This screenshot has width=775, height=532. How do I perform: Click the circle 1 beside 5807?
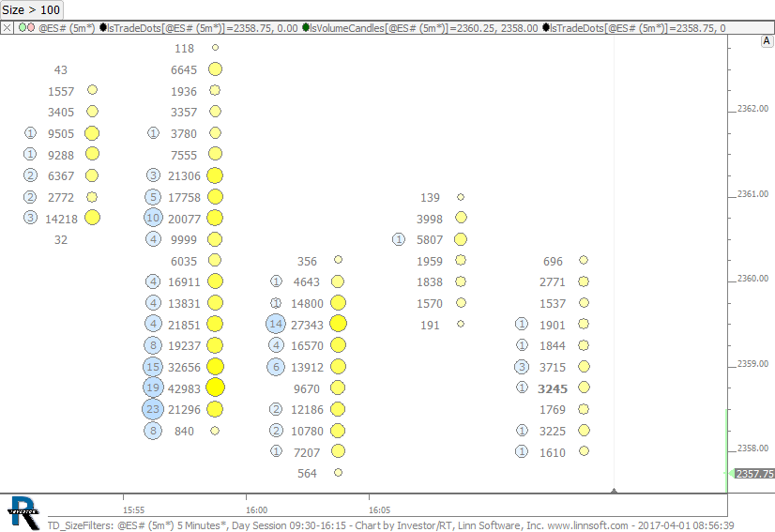[399, 239]
